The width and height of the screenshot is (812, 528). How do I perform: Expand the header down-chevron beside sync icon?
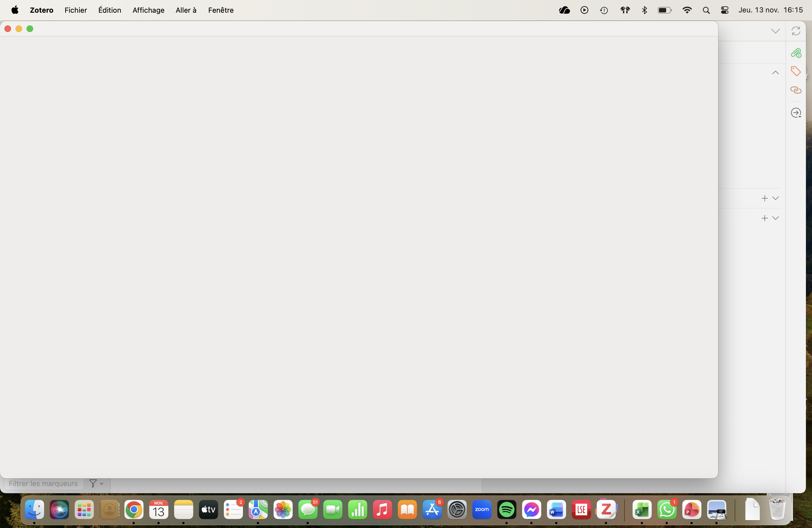[x=775, y=31]
